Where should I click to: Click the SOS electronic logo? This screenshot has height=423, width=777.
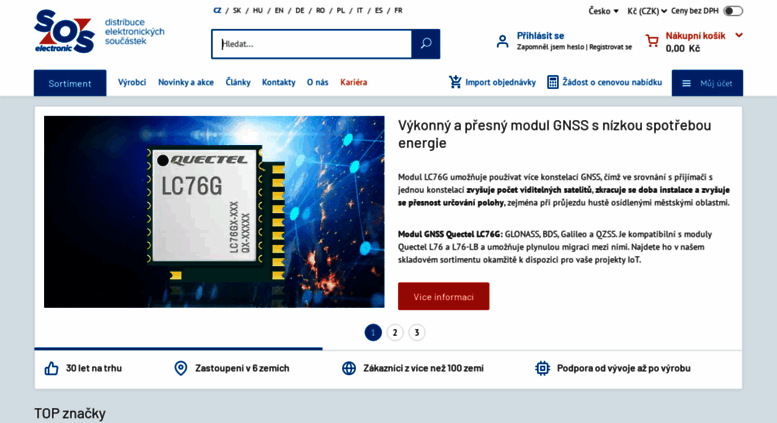click(x=64, y=31)
